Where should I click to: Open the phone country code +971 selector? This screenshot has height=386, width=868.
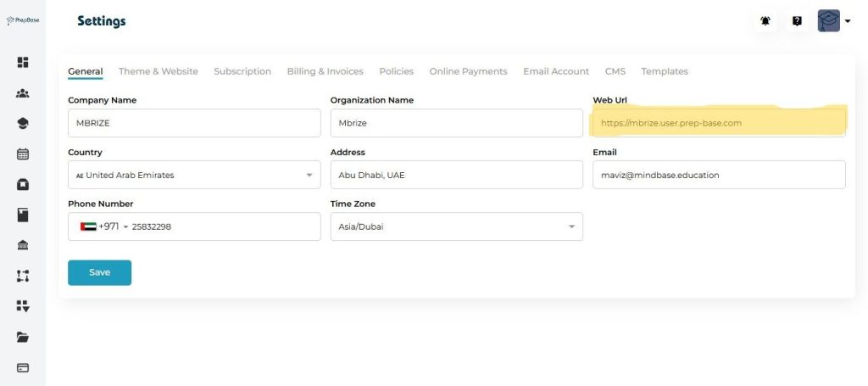click(x=103, y=227)
